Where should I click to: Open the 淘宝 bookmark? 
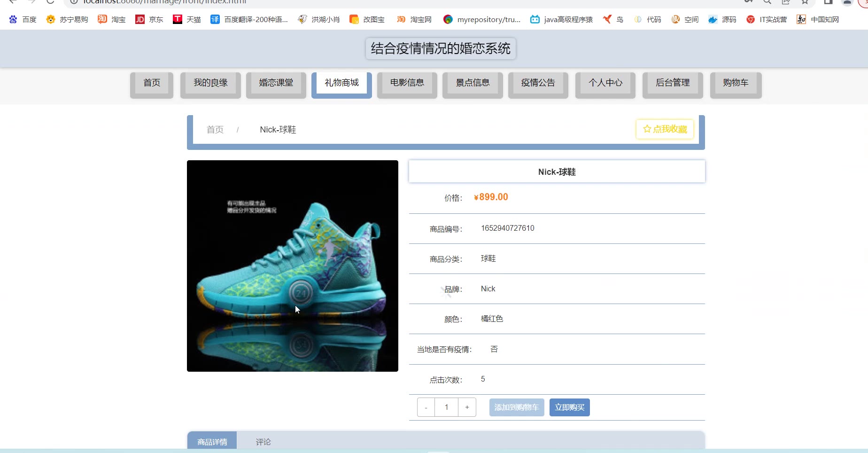[112, 19]
